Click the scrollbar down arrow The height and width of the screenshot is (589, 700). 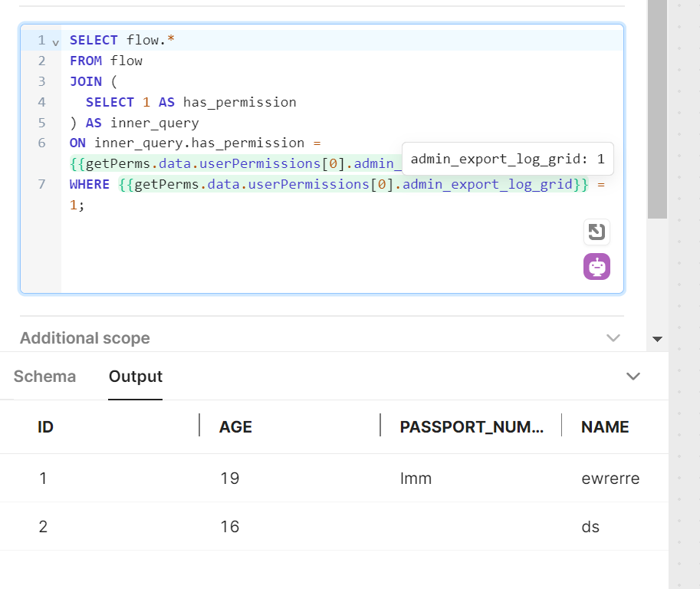pos(657,339)
